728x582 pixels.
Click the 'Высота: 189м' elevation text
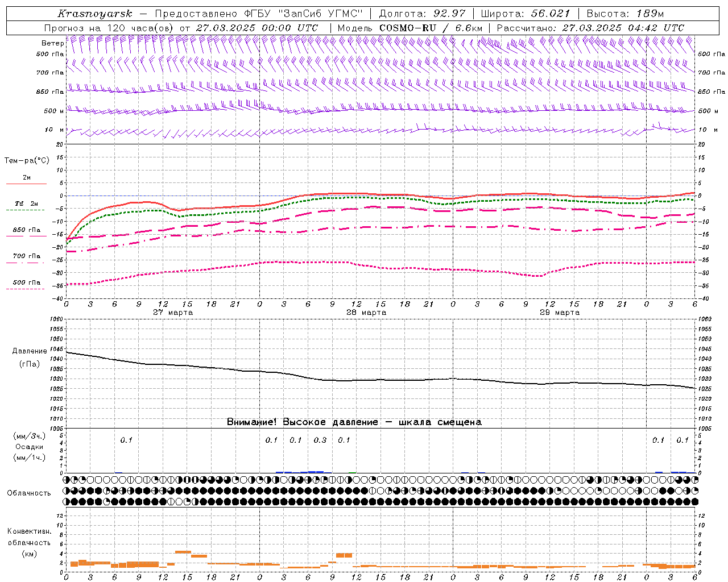tap(625, 14)
